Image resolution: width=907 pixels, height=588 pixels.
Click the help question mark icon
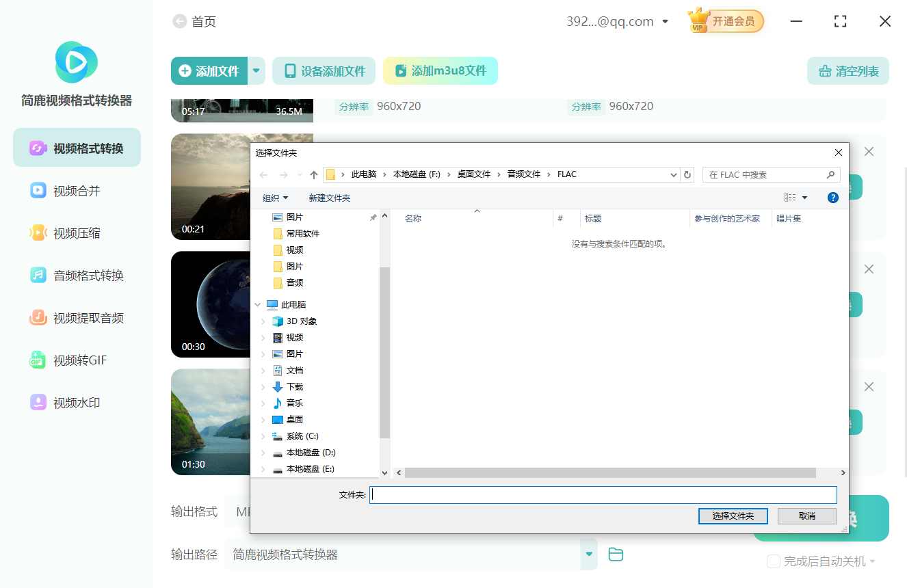[832, 198]
